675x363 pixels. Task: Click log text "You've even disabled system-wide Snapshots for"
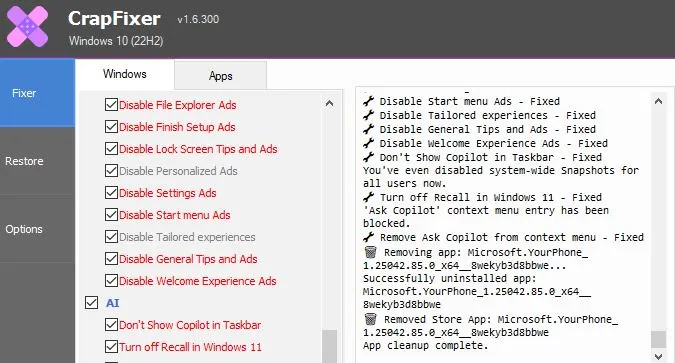[x=501, y=171]
